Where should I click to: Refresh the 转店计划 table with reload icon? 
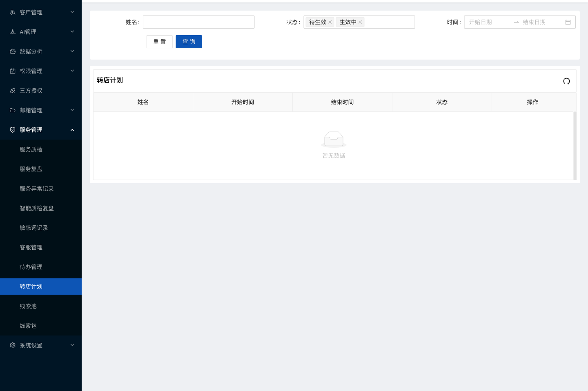pyautogui.click(x=566, y=81)
